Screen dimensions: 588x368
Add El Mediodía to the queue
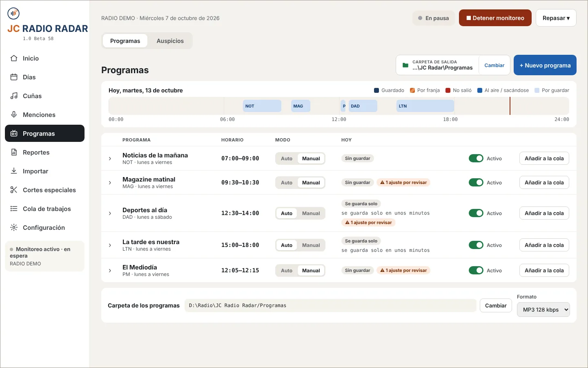pyautogui.click(x=544, y=271)
